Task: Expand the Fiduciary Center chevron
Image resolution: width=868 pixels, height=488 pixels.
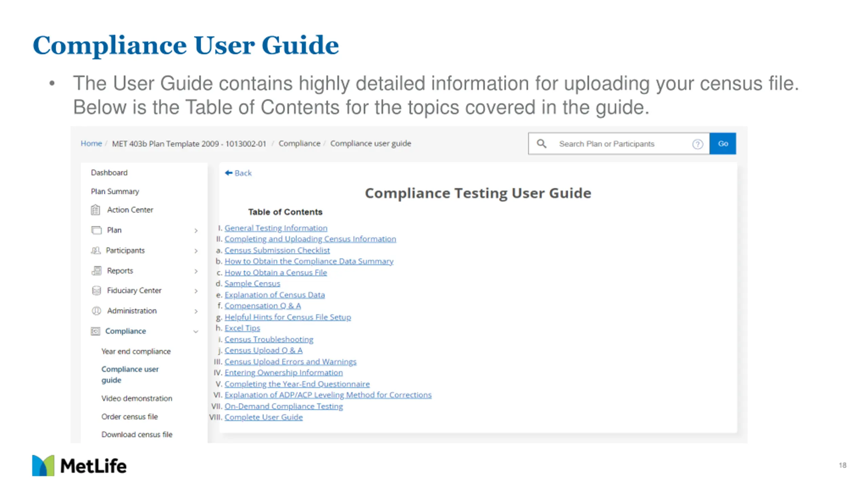Action: tap(196, 291)
